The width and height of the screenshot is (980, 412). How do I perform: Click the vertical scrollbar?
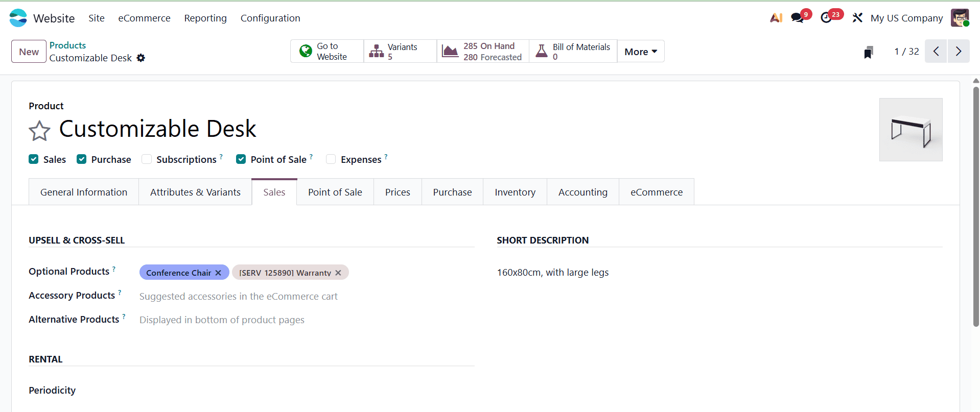976,207
